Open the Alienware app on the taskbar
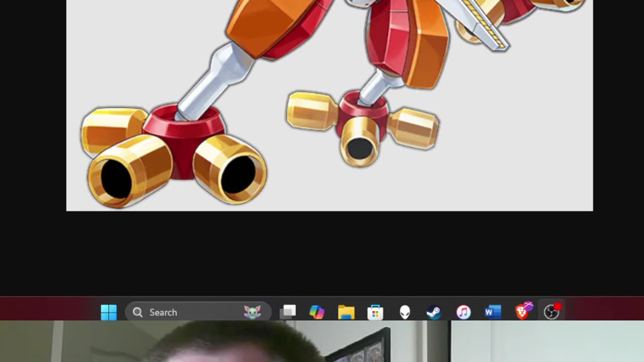The height and width of the screenshot is (362, 644). (405, 312)
